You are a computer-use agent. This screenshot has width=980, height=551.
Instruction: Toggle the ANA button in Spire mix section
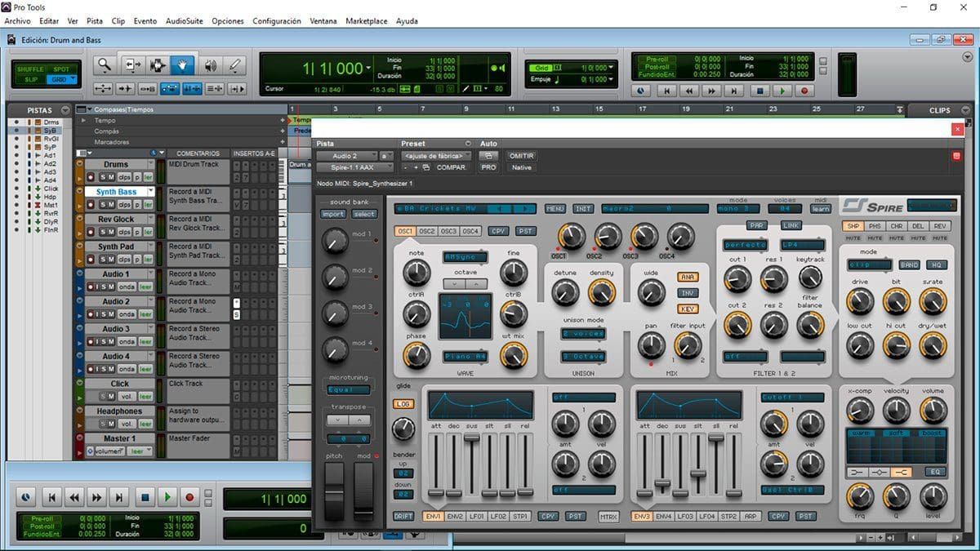[x=688, y=277]
